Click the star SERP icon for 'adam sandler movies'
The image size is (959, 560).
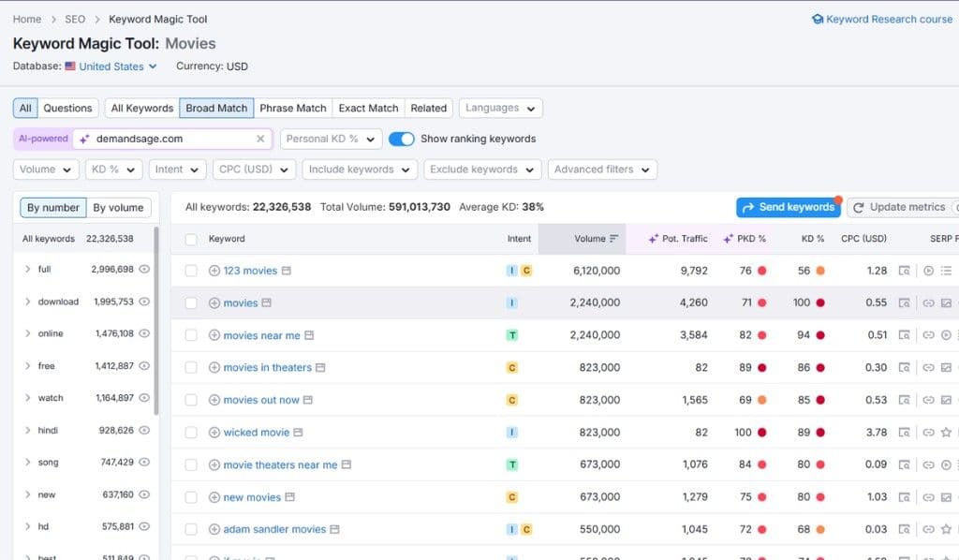[946, 529]
